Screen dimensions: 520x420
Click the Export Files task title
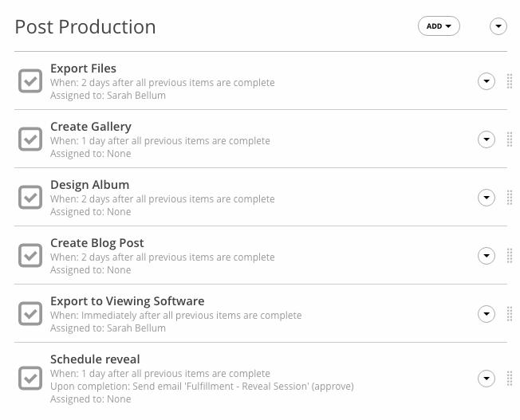(83, 69)
